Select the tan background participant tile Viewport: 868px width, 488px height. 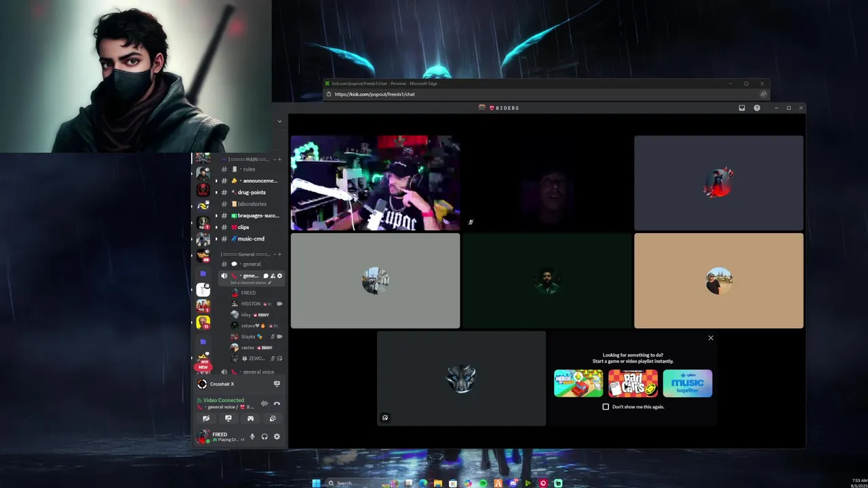[x=719, y=281]
